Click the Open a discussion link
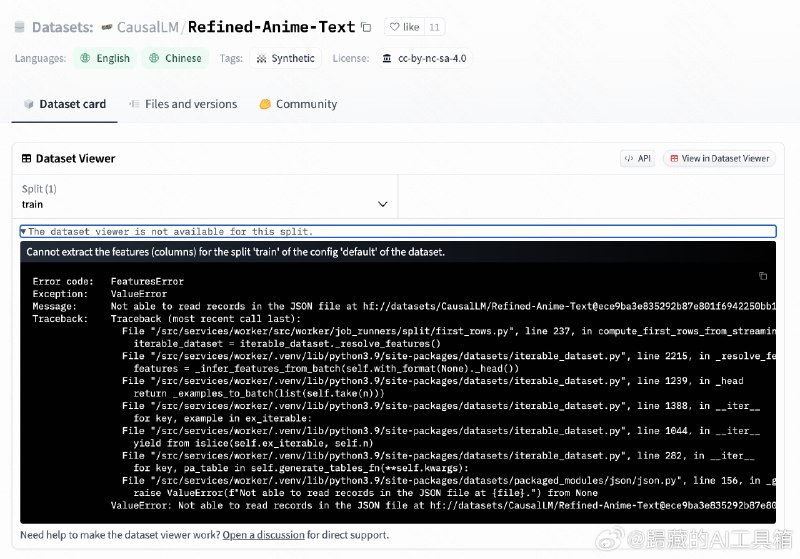 point(263,535)
